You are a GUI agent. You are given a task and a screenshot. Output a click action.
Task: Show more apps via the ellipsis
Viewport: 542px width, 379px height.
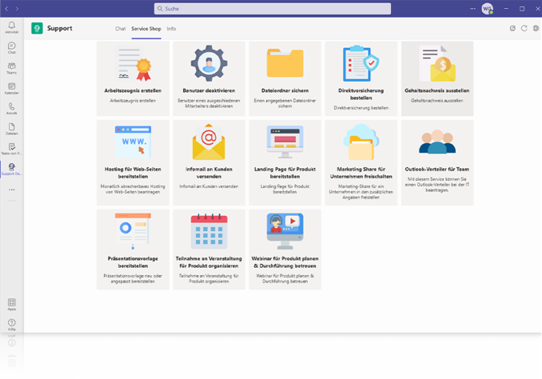click(x=11, y=190)
